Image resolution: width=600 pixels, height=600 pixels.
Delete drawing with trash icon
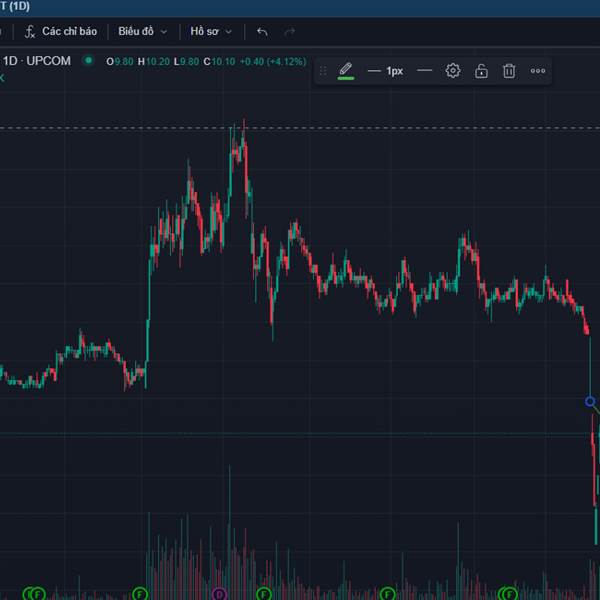[509, 71]
